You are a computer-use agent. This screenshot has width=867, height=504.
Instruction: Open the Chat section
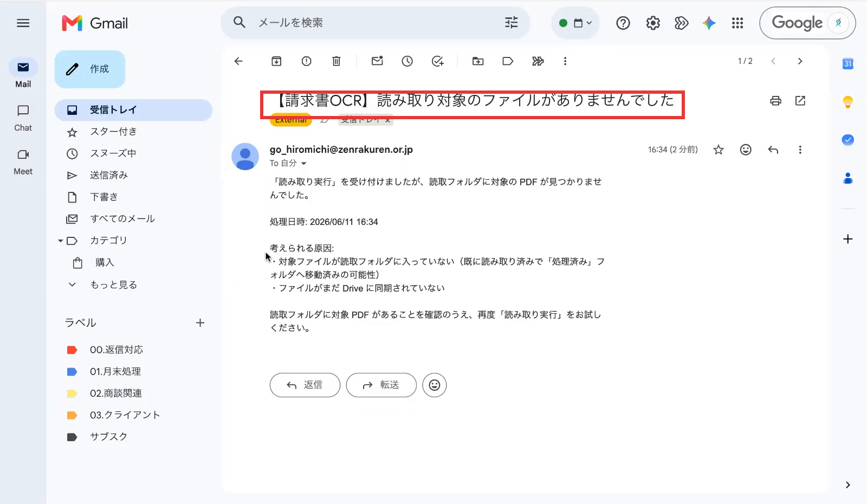(x=23, y=118)
